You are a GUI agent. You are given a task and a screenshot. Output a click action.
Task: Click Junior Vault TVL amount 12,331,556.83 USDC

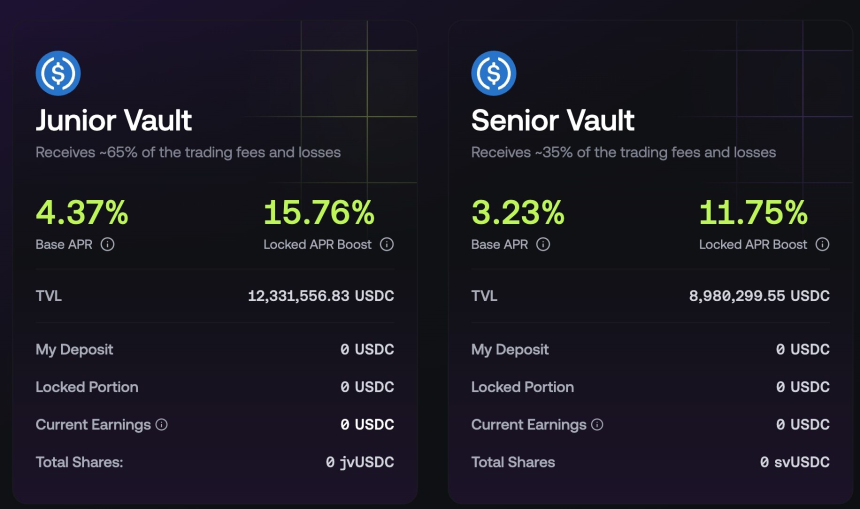321,296
